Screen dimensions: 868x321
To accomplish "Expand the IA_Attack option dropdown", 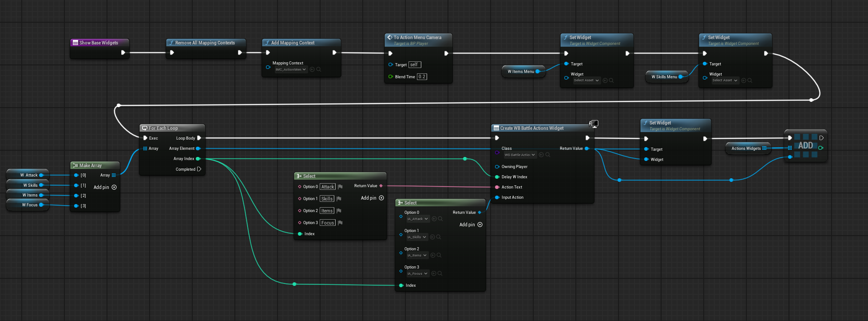I will (418, 219).
